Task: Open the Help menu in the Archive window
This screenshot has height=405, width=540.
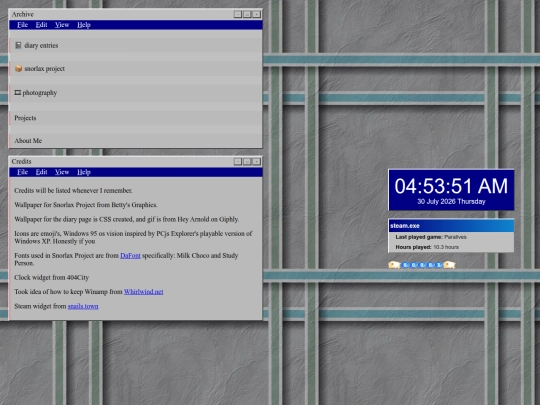Action: (84, 25)
